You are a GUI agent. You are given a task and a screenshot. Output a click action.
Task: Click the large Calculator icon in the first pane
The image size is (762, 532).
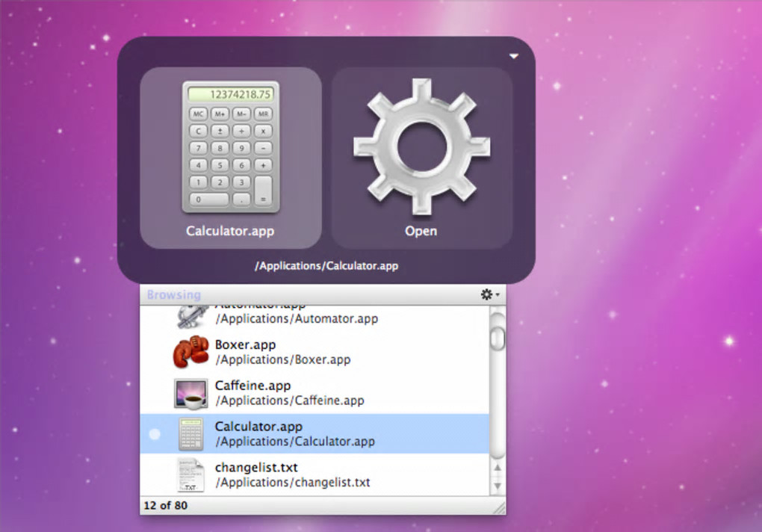[x=231, y=146]
